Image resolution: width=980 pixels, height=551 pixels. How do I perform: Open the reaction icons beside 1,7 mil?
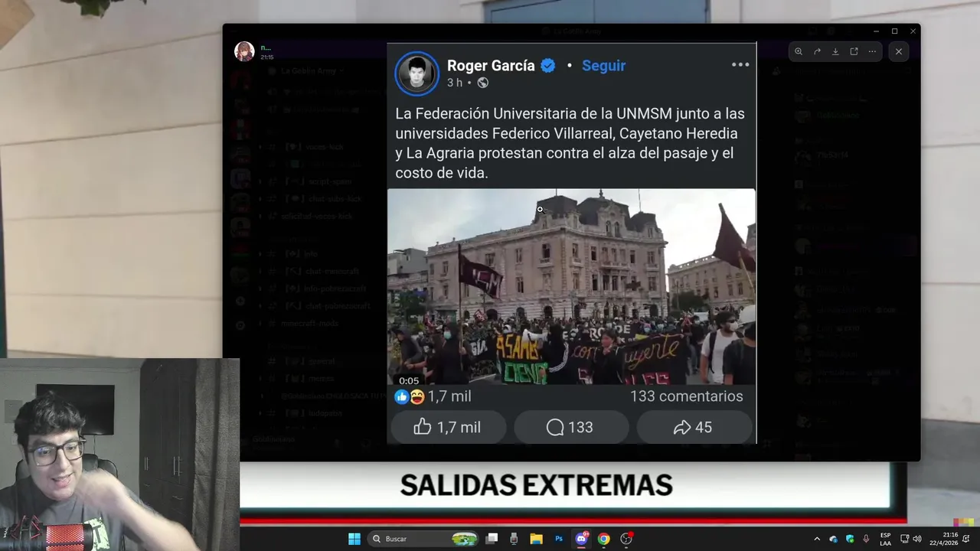410,396
